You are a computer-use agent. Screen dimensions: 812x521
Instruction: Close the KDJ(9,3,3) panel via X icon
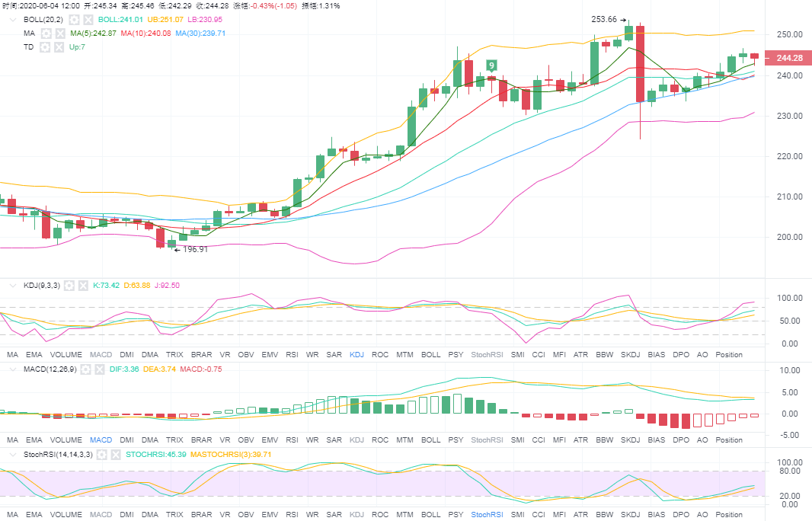(x=82, y=286)
